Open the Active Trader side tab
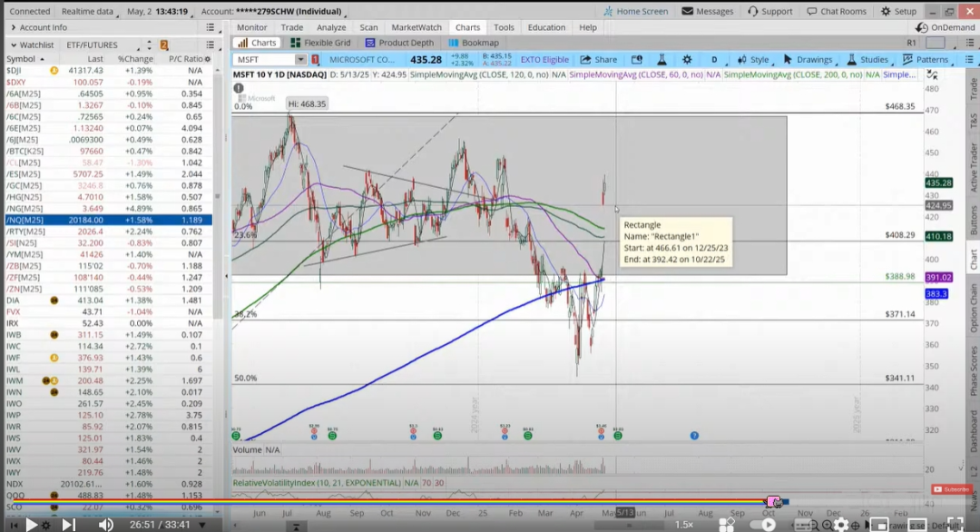Viewport: 980px width, 532px height. pos(973,168)
